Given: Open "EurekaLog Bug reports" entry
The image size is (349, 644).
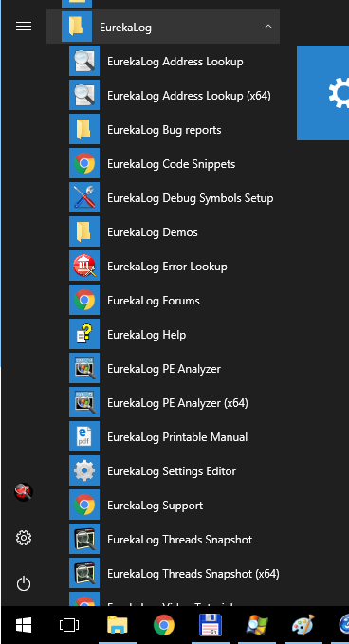Looking at the screenshot, I should (164, 130).
